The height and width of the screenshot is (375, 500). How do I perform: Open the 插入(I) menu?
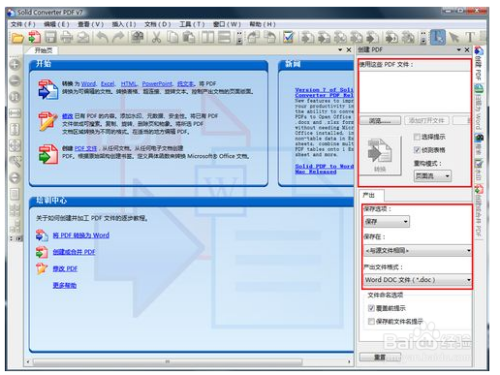[x=124, y=24]
